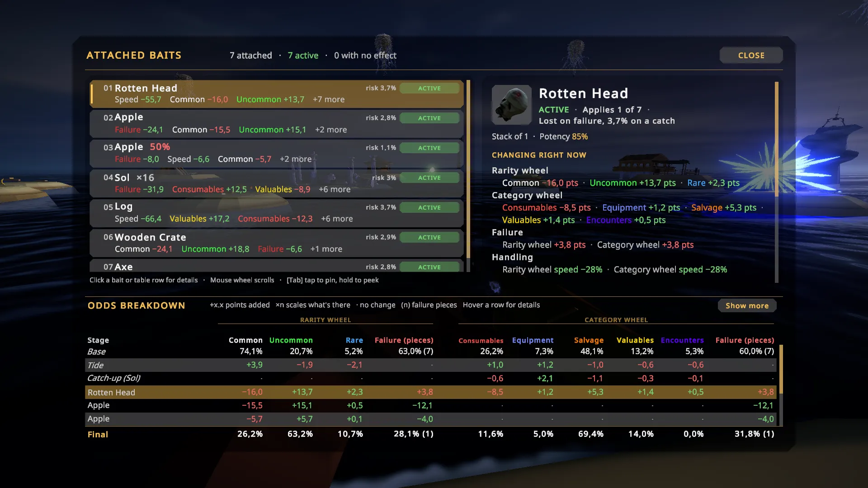Click the ACTIVE badge on Wooden Crate row
This screenshot has width=868, height=488.
[429, 237]
